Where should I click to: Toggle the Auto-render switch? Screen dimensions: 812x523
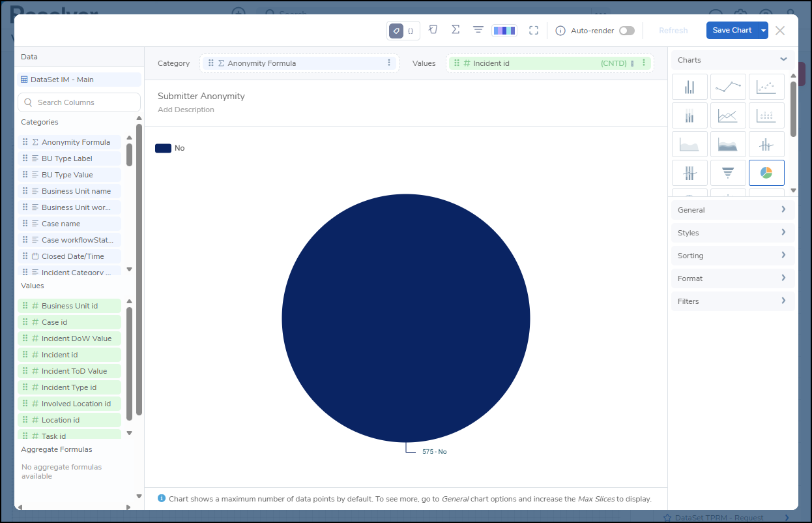tap(627, 31)
